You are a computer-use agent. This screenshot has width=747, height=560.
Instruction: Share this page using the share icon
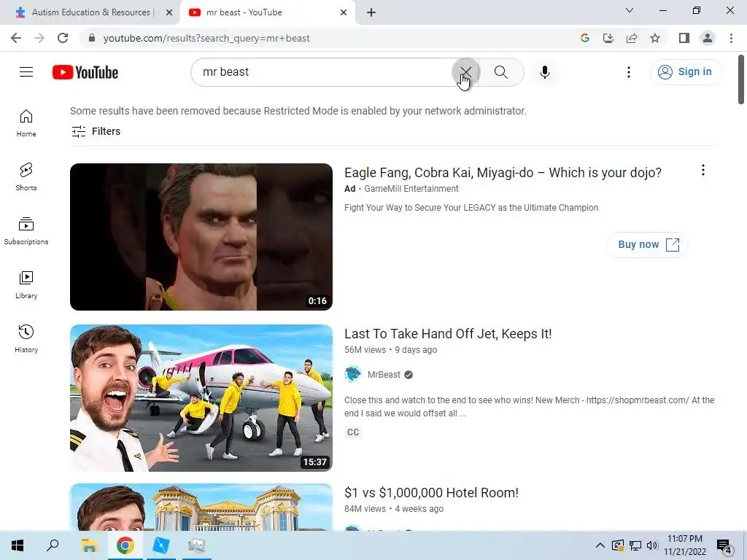click(x=631, y=38)
